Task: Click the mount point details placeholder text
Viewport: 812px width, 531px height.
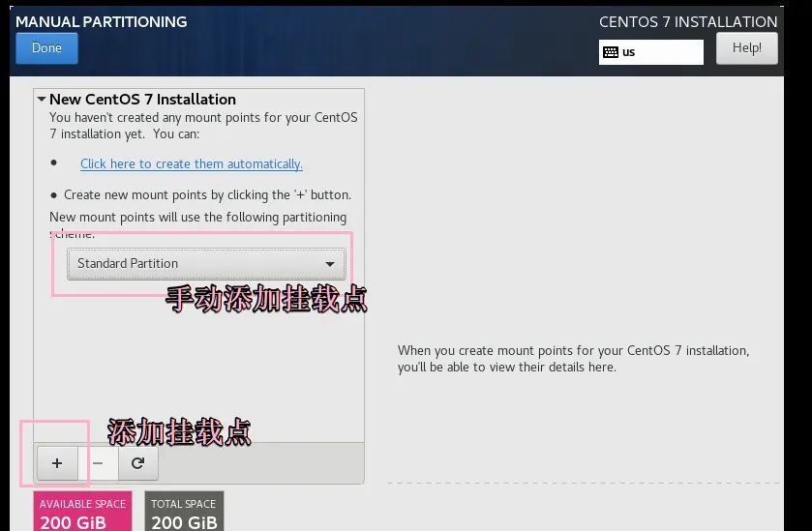Action: [573, 359]
